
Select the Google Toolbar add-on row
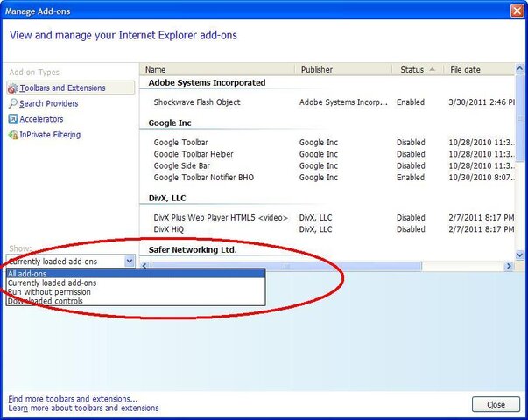[327, 142]
